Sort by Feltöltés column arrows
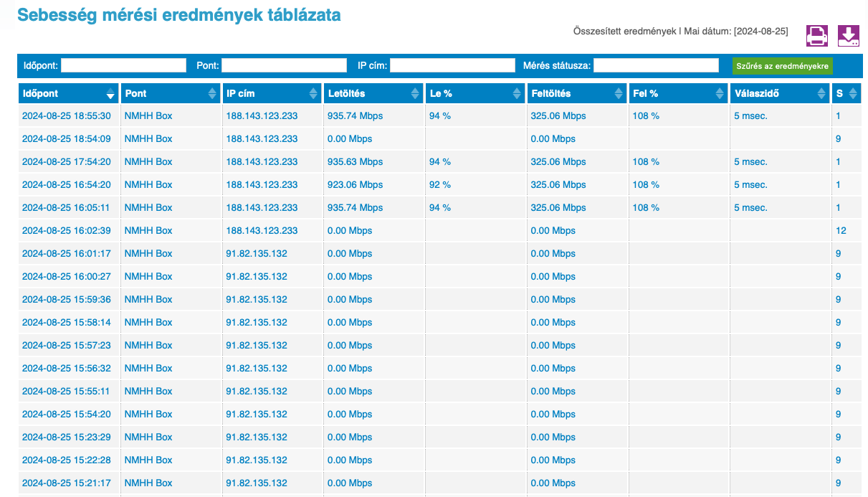Image resolution: width=868 pixels, height=497 pixels. click(619, 94)
